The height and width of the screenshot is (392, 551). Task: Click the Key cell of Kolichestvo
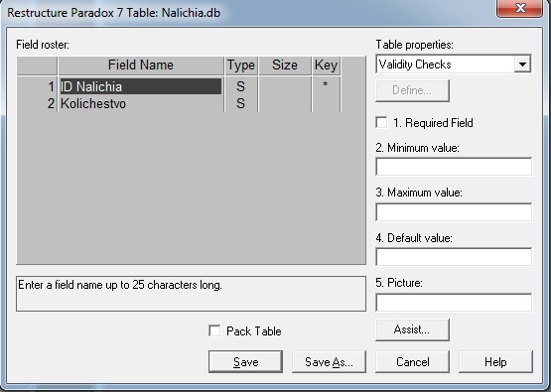(326, 103)
